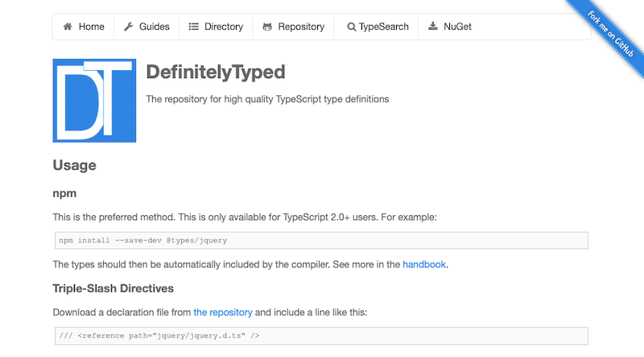Open the Home menu item

[91, 27]
